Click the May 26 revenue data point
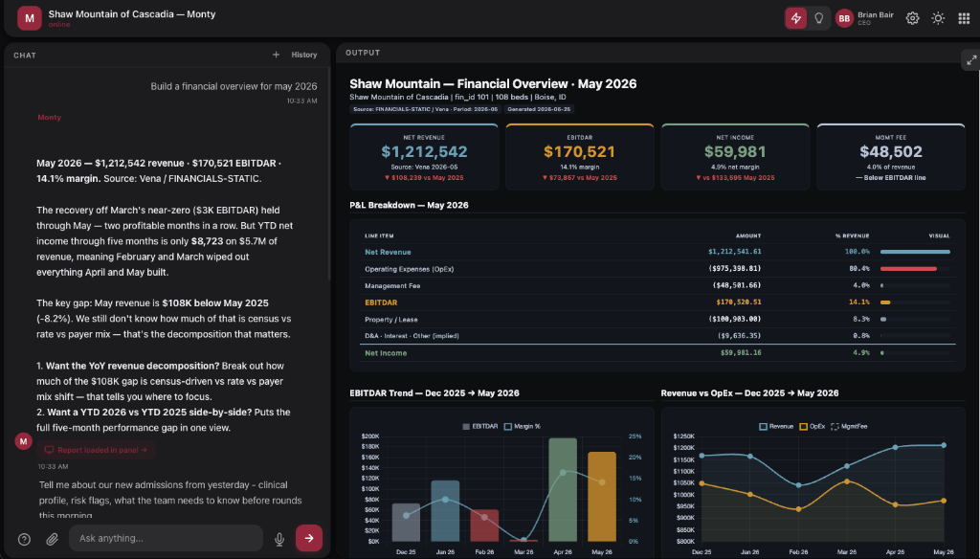The image size is (980, 559). click(944, 445)
